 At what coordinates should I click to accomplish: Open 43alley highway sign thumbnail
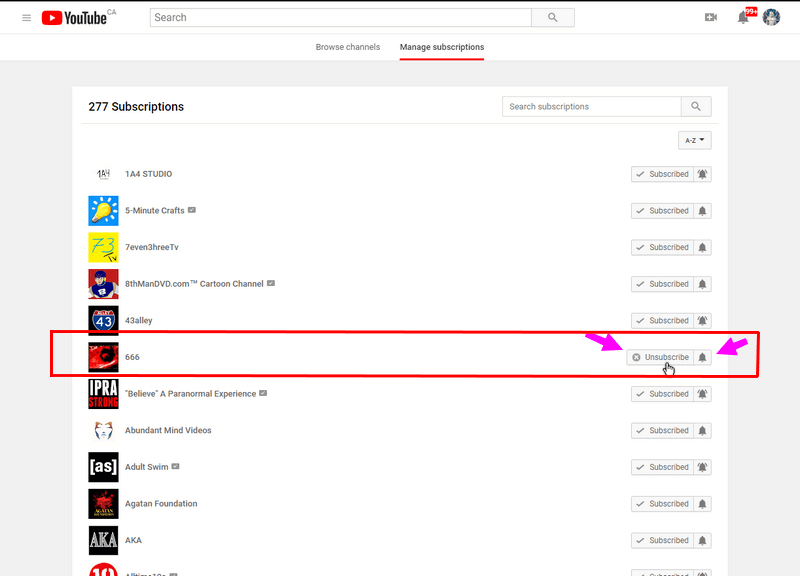tap(104, 321)
